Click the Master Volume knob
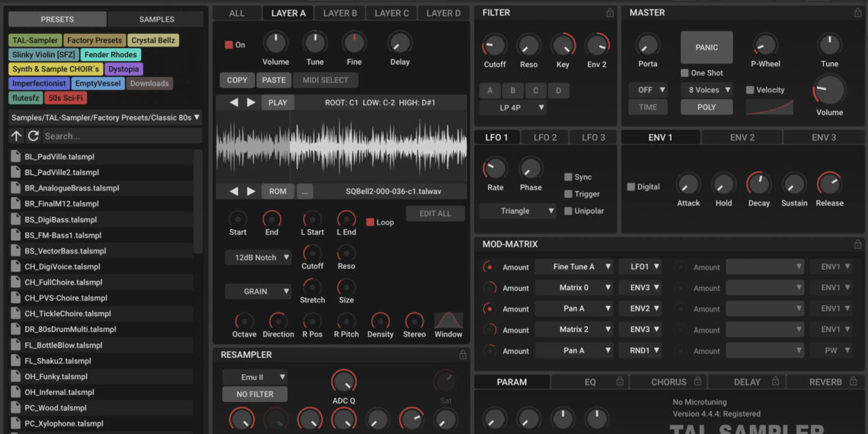This screenshot has width=868, height=434. [x=829, y=90]
